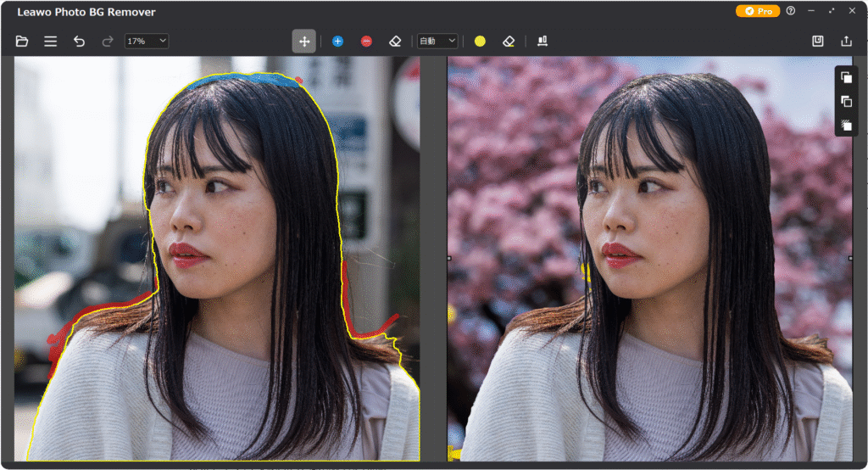The image size is (868, 470).
Task: Export the image with the share icon
Action: (x=845, y=41)
